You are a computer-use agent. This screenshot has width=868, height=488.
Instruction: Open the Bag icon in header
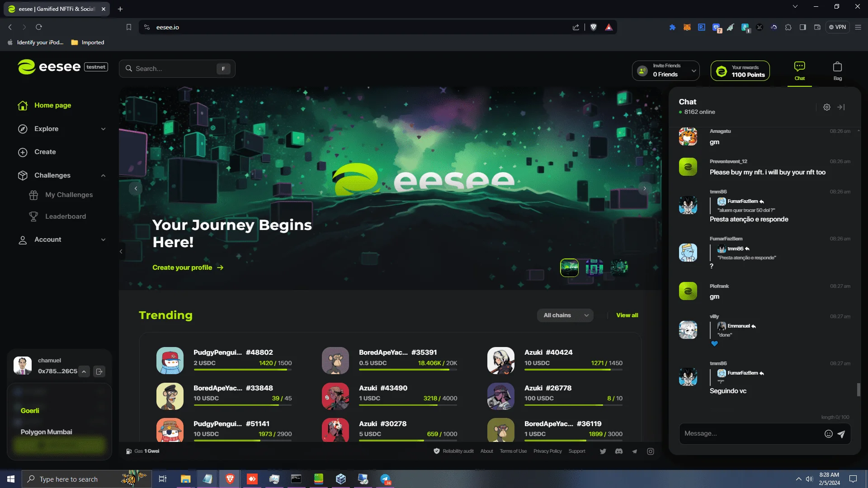click(x=837, y=71)
